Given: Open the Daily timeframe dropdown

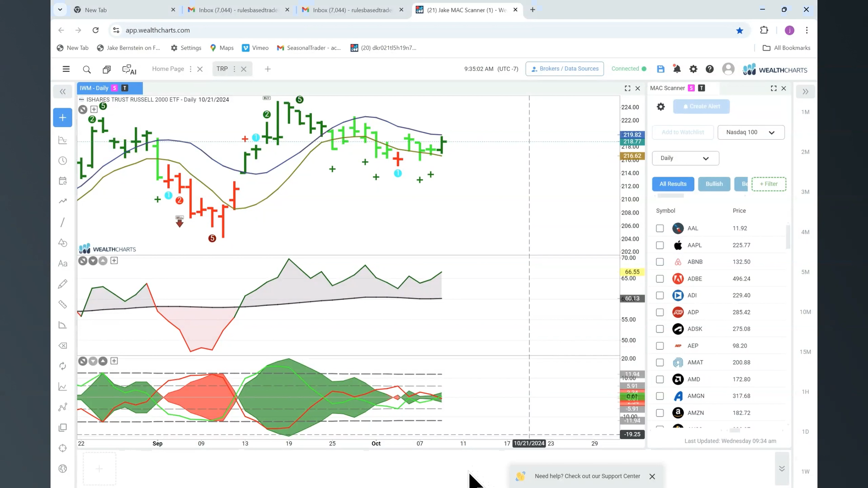Looking at the screenshot, I should click(685, 158).
